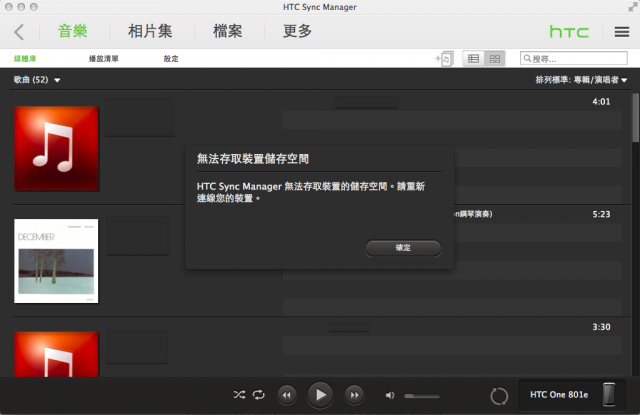The width and height of the screenshot is (640, 415).
Task: Switch to grid view layout
Action: click(495, 59)
